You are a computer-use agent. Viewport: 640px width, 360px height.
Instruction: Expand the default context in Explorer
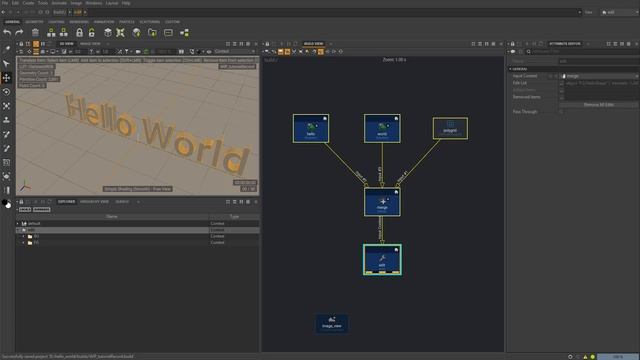(18, 224)
